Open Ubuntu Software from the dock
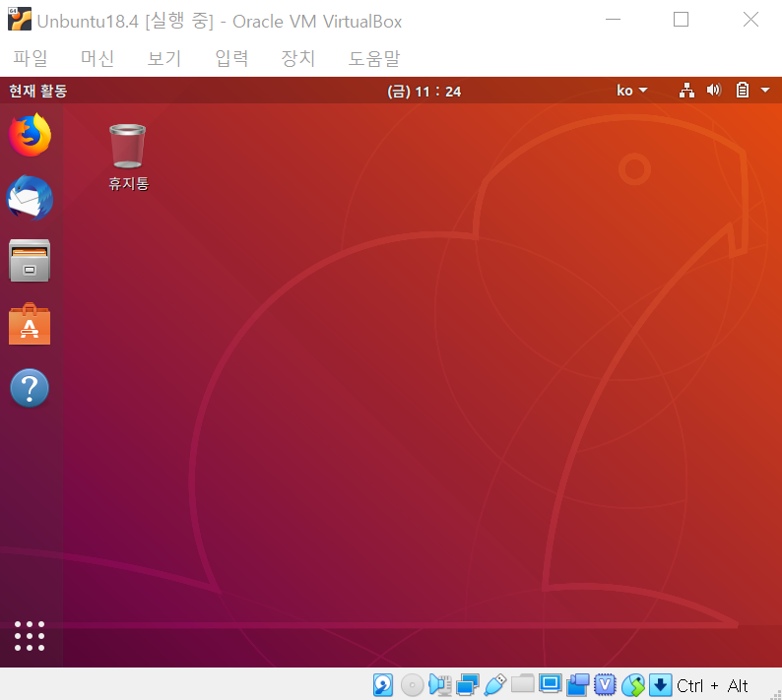 (30, 324)
